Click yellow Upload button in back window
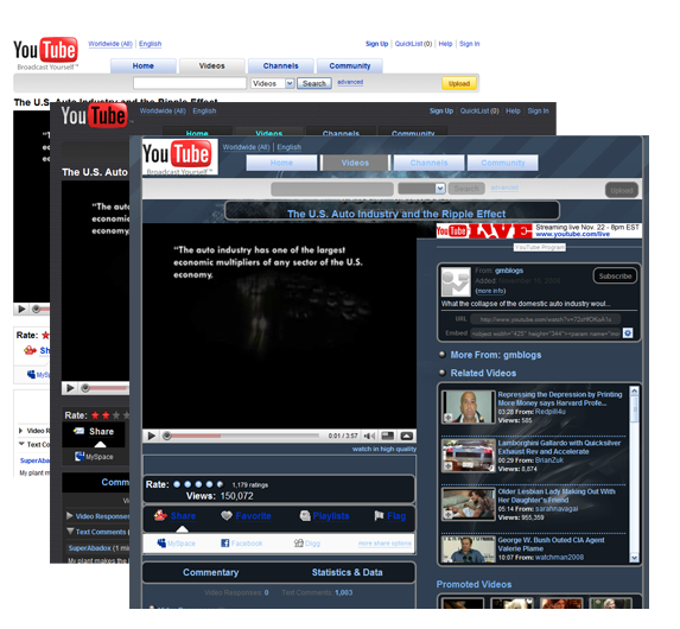680x629 pixels. (459, 83)
